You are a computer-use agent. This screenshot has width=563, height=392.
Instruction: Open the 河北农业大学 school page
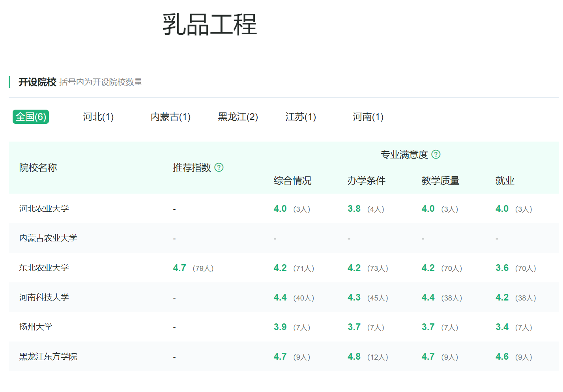(43, 208)
